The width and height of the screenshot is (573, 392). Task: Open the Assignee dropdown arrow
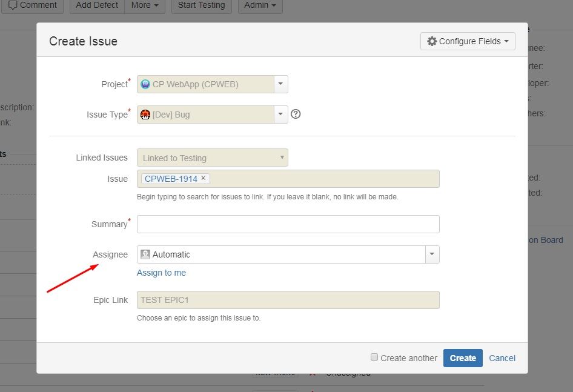click(x=431, y=254)
